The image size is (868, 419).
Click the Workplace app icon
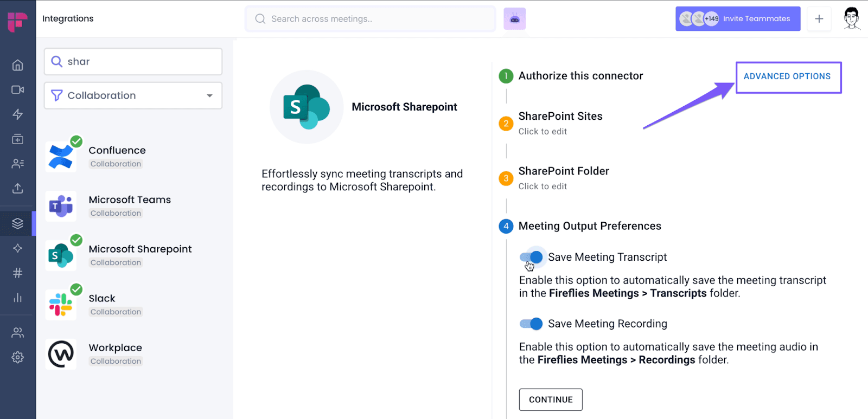point(61,354)
